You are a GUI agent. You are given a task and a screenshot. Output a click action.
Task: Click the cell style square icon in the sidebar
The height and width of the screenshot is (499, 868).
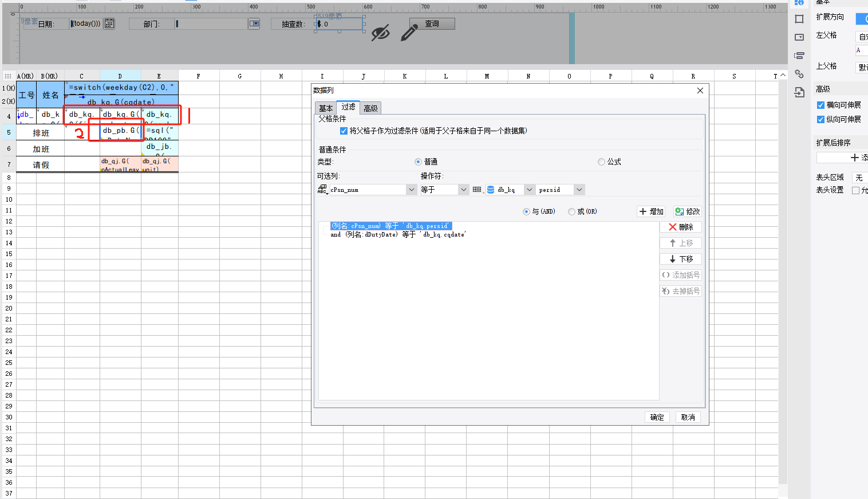point(799,19)
